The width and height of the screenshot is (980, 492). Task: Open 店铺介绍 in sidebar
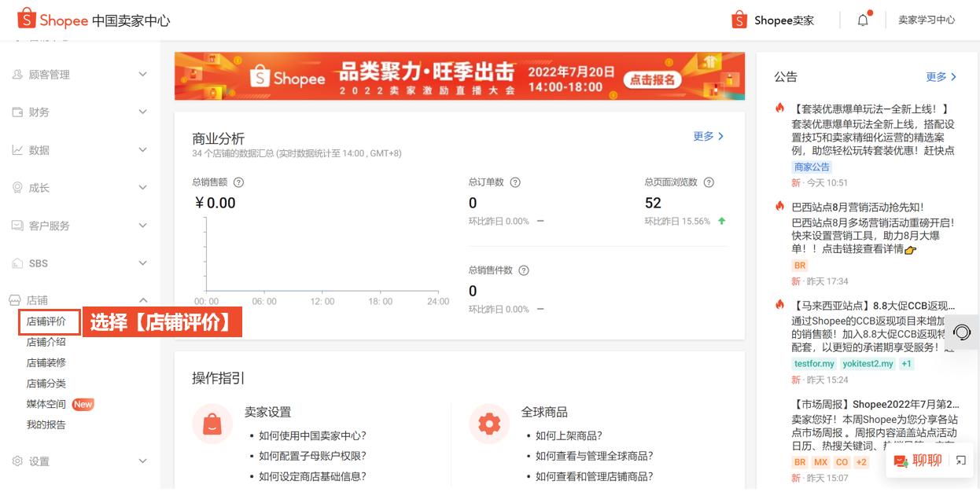click(46, 342)
